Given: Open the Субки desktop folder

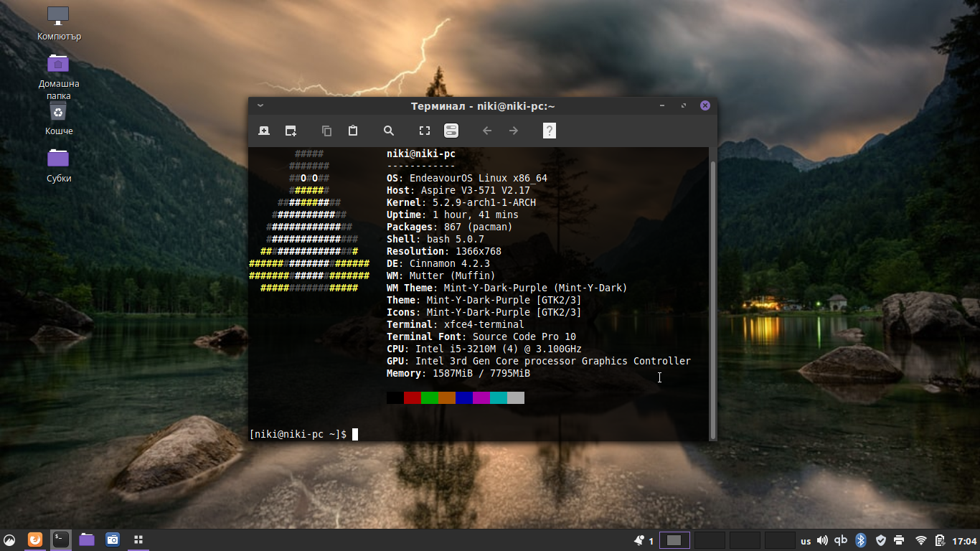Looking at the screenshot, I should point(58,166).
